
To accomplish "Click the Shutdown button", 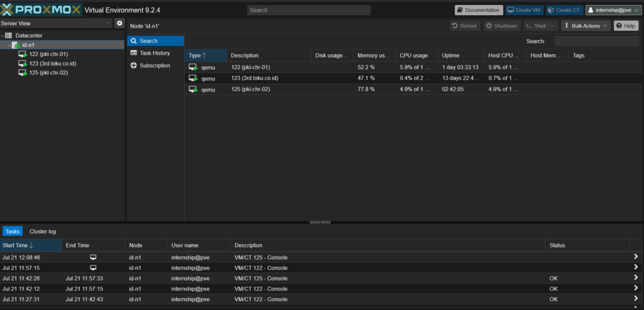I will [502, 26].
